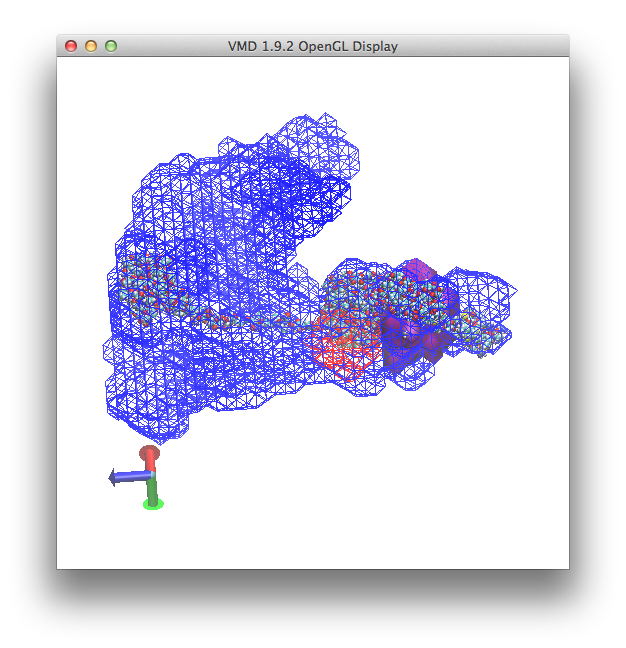Click the red close window button

71,46
